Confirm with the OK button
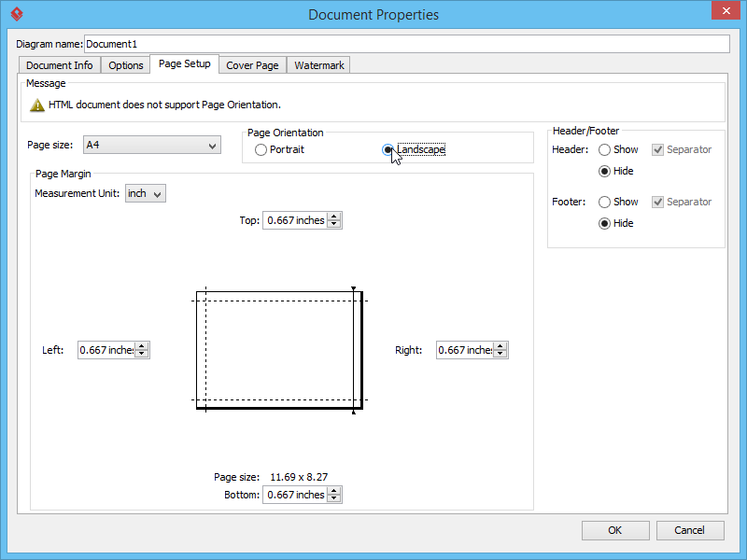This screenshot has width=747, height=560. pyautogui.click(x=615, y=530)
